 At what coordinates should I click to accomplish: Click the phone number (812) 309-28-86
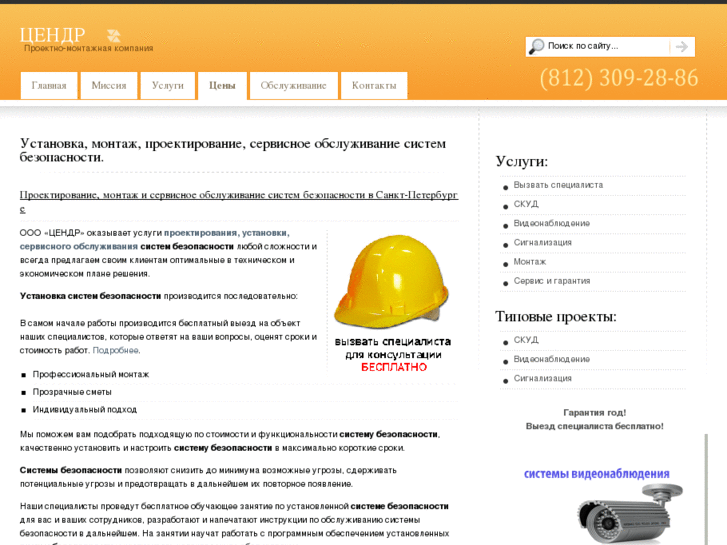619,78
